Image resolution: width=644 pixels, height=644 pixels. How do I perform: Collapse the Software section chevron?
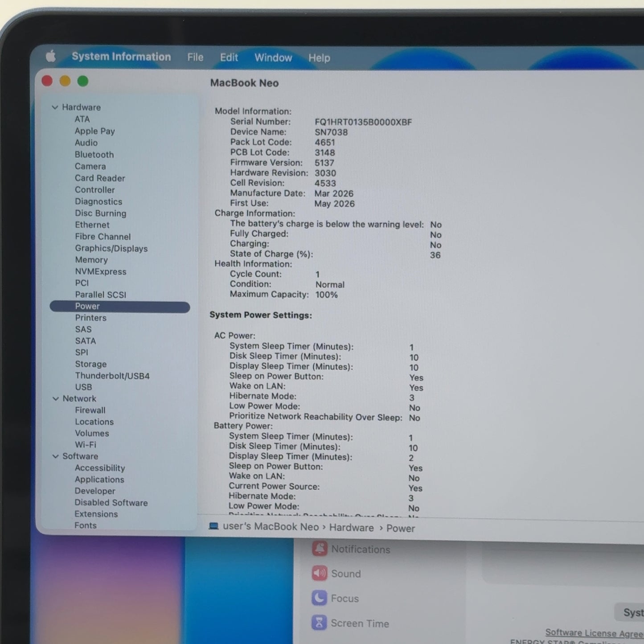pyautogui.click(x=55, y=456)
